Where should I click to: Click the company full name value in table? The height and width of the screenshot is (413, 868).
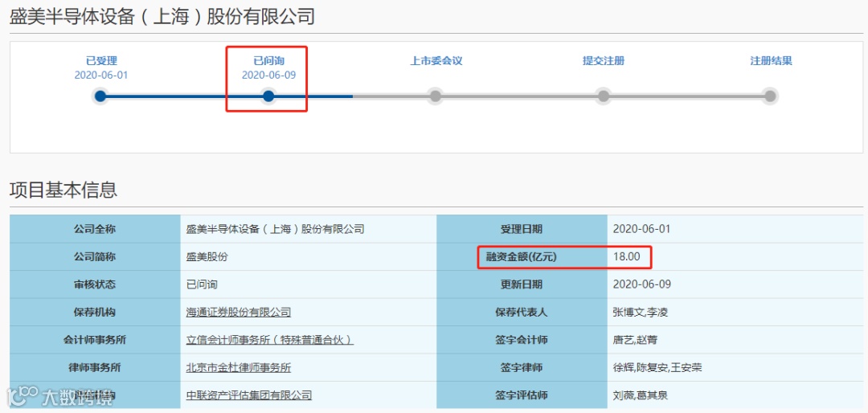tap(275, 229)
